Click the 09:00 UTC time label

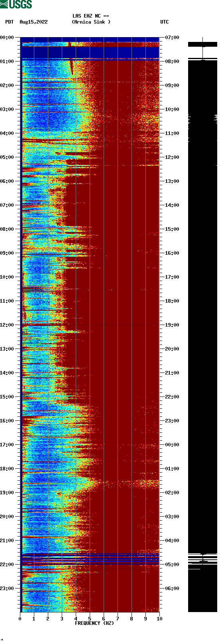click(x=172, y=85)
